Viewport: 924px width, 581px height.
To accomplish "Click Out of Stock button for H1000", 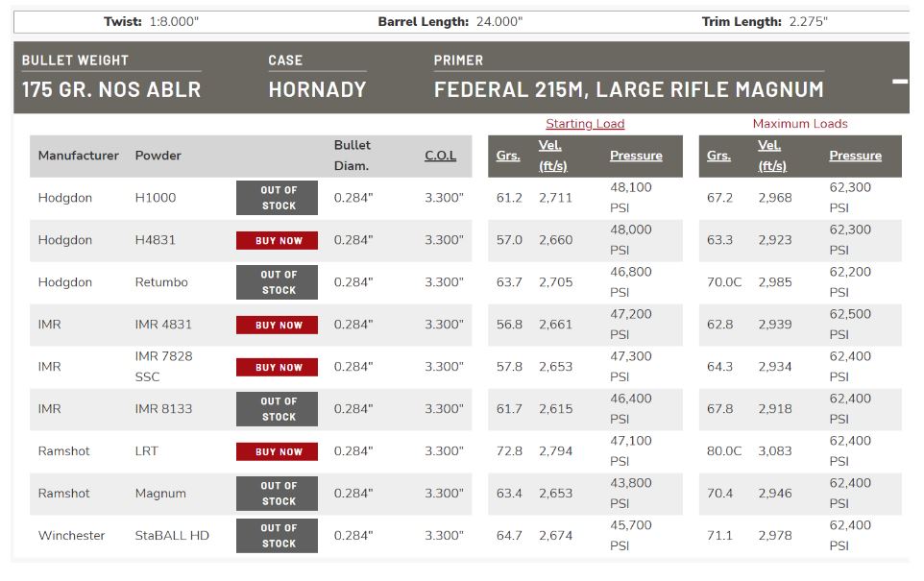I will pos(277,198).
